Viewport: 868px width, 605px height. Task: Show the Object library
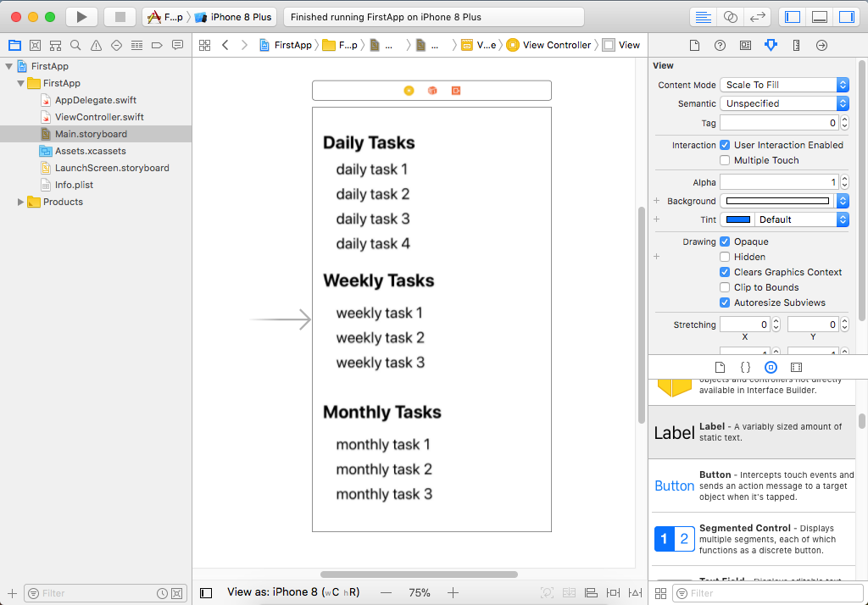tap(771, 367)
